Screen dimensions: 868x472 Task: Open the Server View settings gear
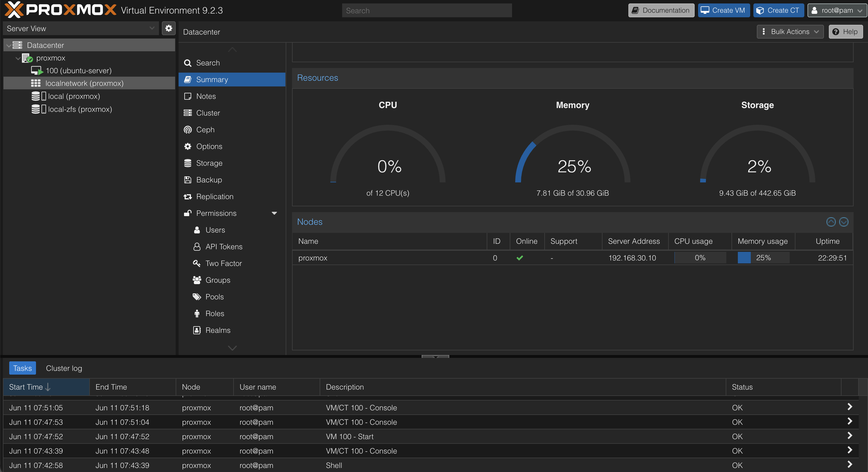[x=168, y=28]
